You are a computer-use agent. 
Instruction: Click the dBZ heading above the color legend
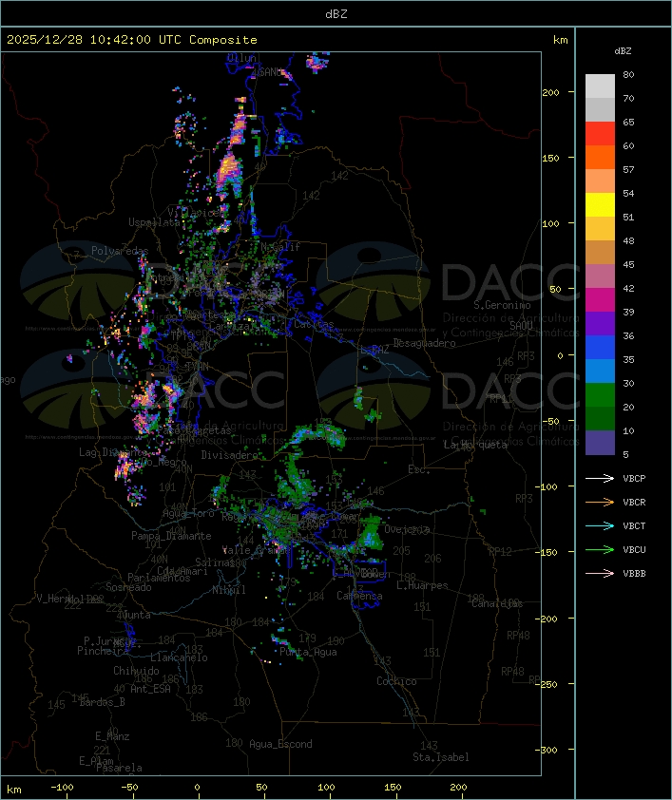click(x=623, y=51)
